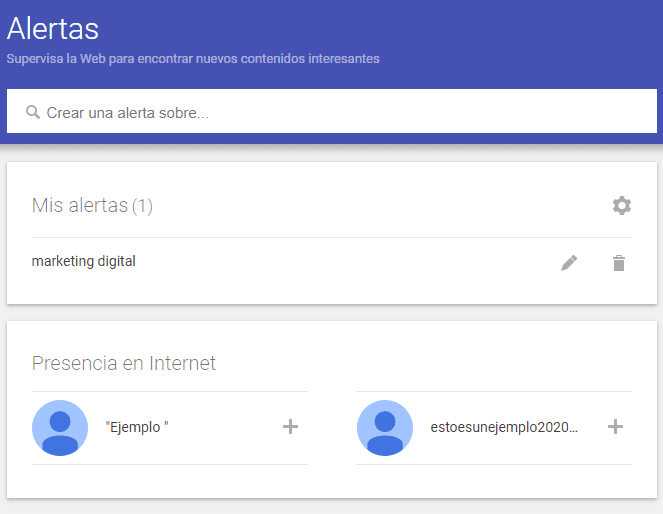
Task: Open Mis alertas settings gear
Action: 622,205
